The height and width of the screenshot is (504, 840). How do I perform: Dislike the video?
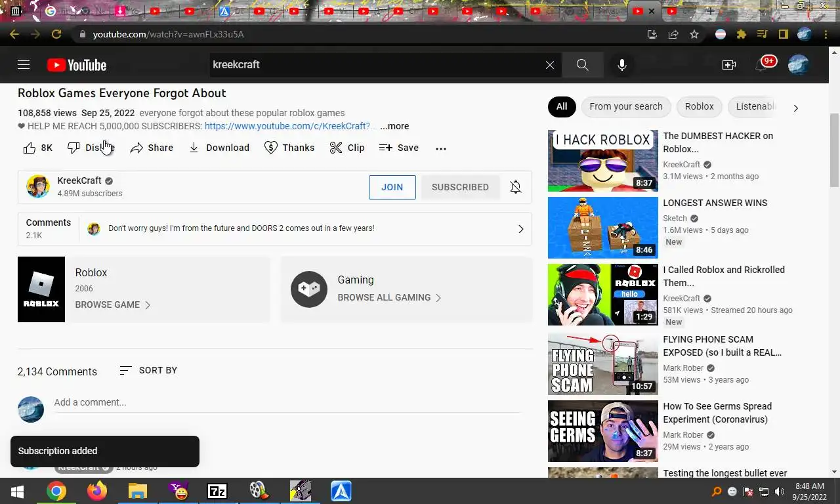[x=91, y=148]
